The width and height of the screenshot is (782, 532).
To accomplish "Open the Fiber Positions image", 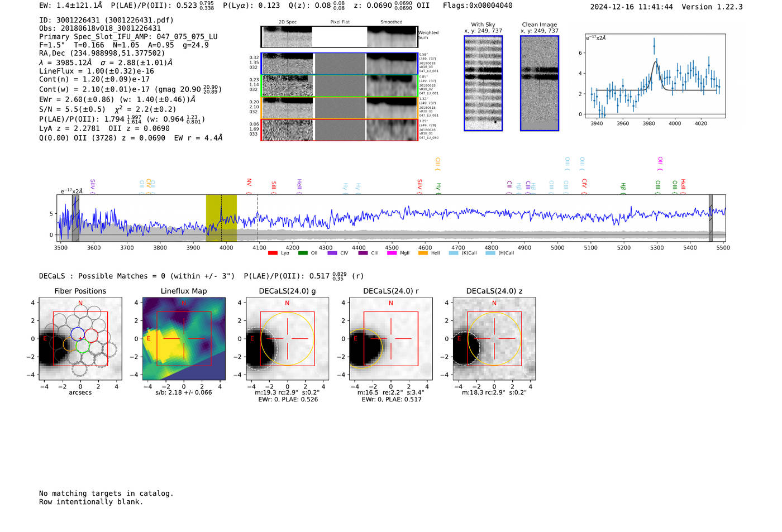I will (80, 339).
